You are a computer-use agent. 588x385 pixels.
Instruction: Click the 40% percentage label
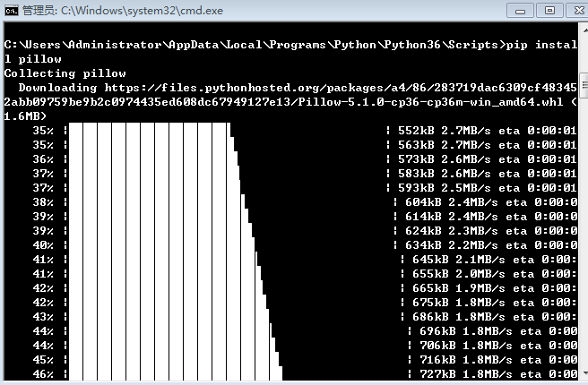43,245
